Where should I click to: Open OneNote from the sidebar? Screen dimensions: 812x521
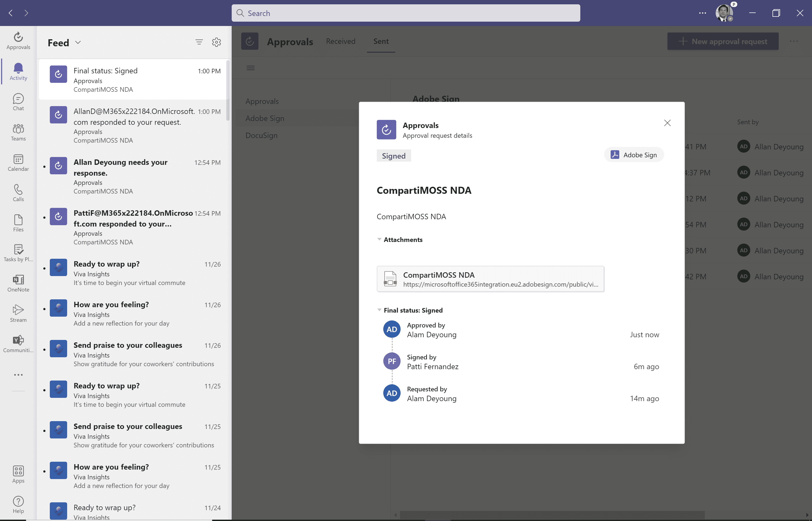pos(18,283)
